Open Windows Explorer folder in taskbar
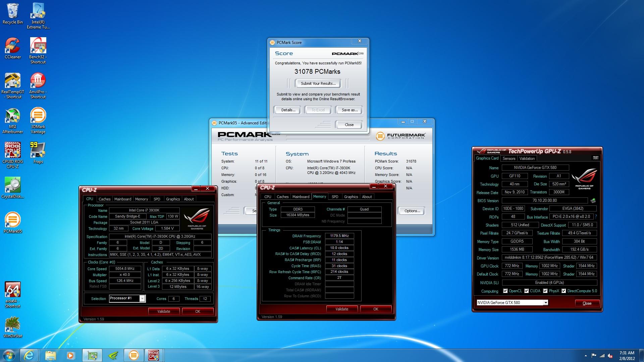 (x=50, y=355)
